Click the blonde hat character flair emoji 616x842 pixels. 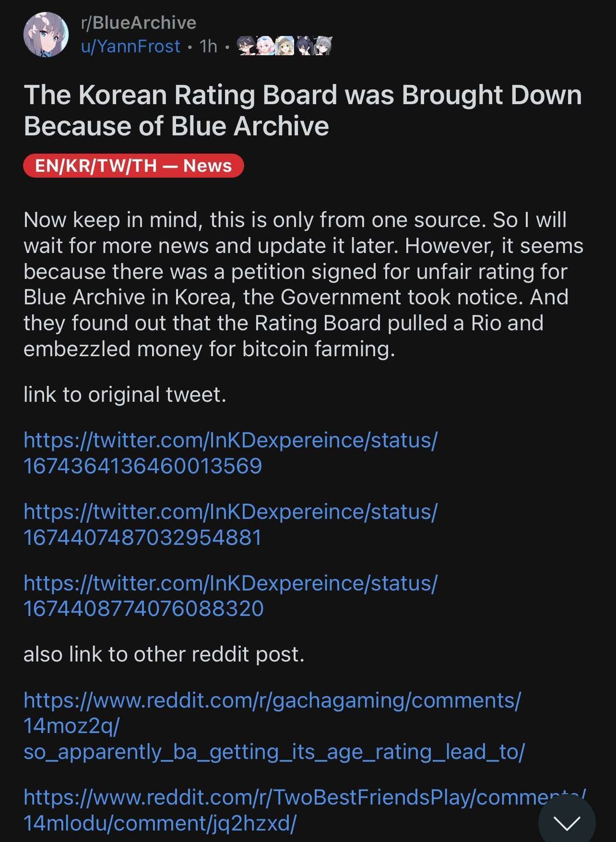285,46
